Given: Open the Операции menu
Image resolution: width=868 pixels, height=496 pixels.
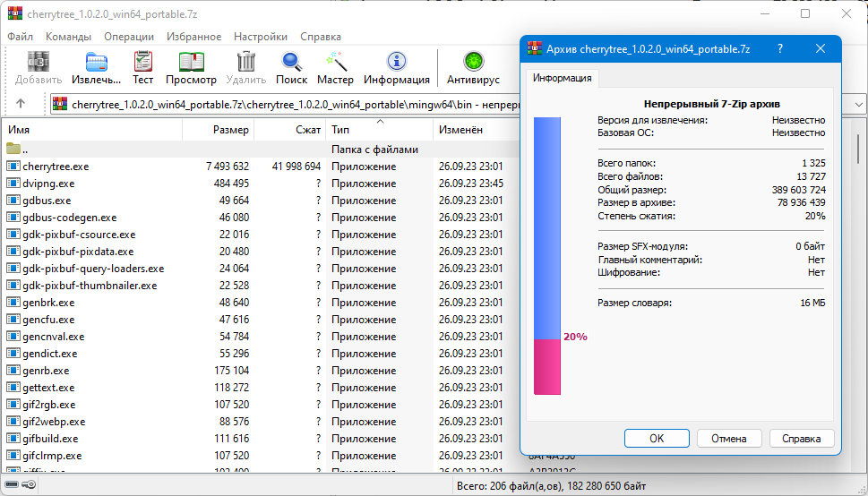Looking at the screenshot, I should tap(129, 37).
